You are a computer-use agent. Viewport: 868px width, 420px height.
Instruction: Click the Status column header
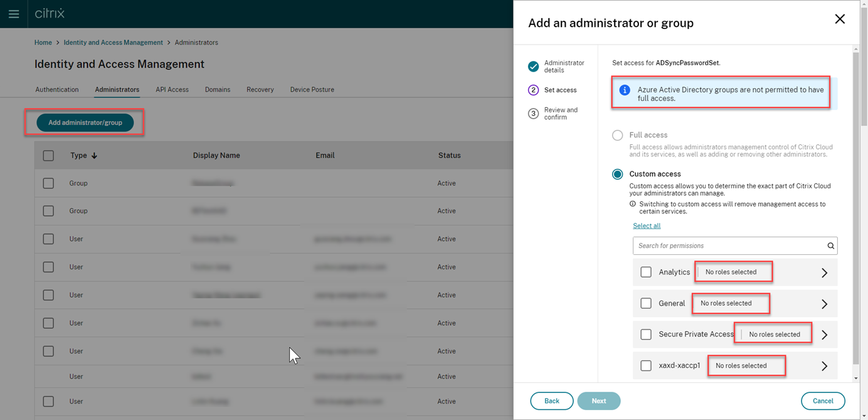click(x=450, y=156)
